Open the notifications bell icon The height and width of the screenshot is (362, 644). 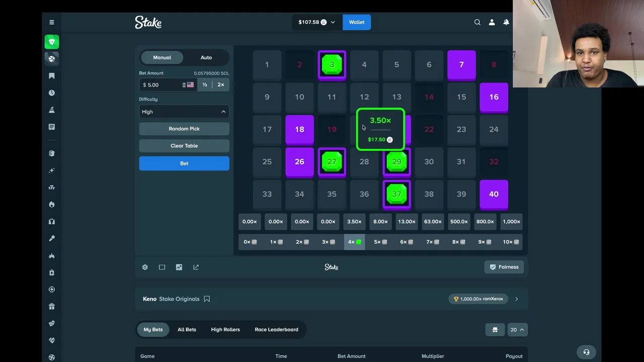(506, 22)
